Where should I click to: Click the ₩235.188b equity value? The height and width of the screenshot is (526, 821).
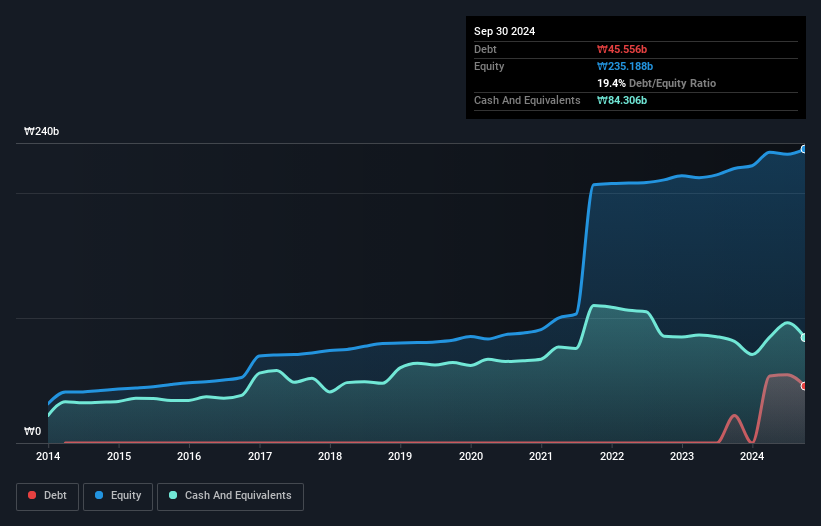[625, 66]
